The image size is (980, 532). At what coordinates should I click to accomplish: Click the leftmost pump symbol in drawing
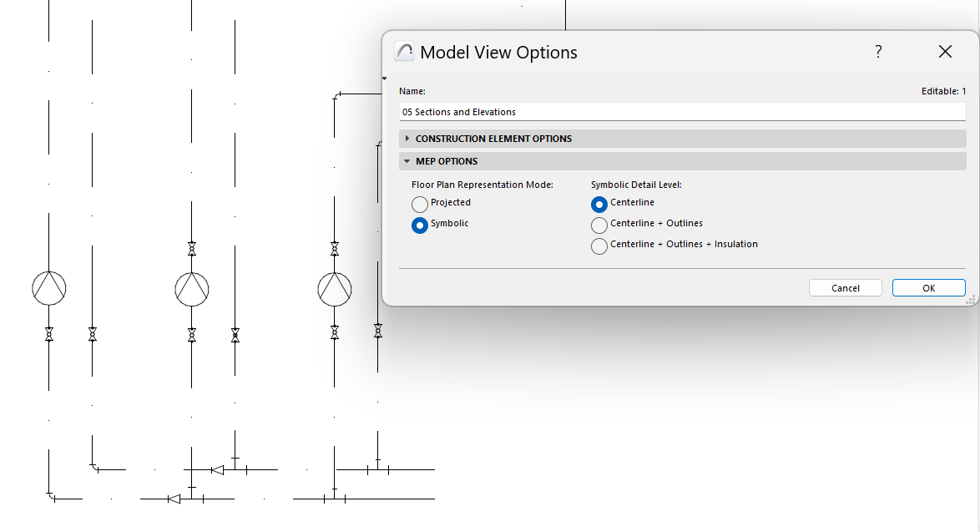coord(49,288)
